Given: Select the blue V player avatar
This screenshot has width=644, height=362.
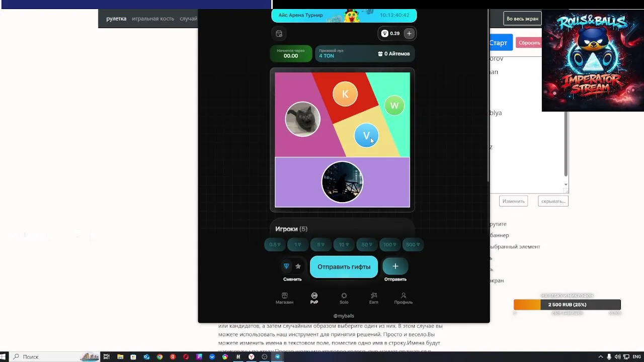Looking at the screenshot, I should point(366,135).
